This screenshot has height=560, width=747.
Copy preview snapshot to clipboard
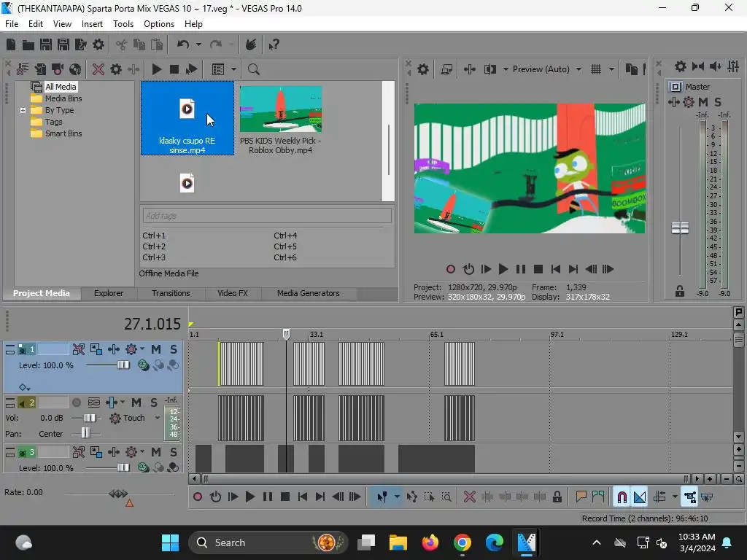[631, 69]
